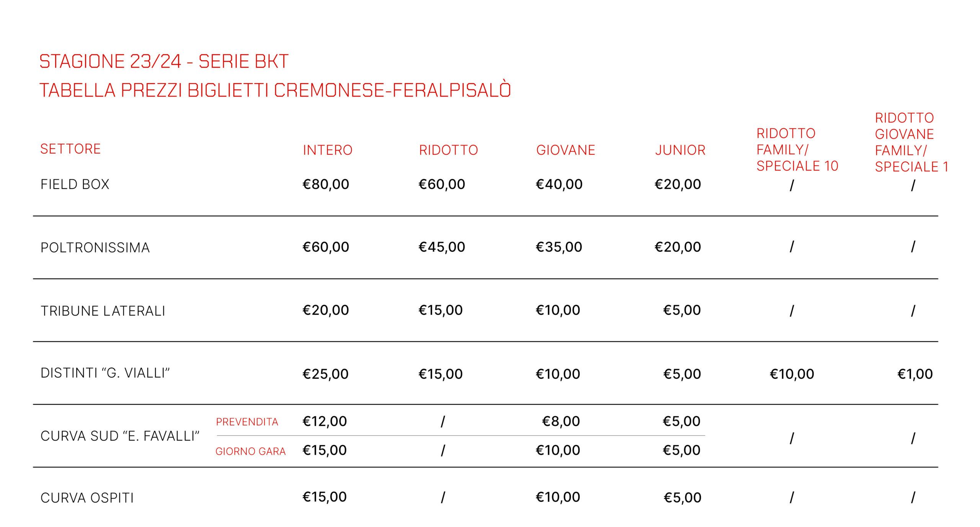Click the JUNIOR column header

coord(680,150)
